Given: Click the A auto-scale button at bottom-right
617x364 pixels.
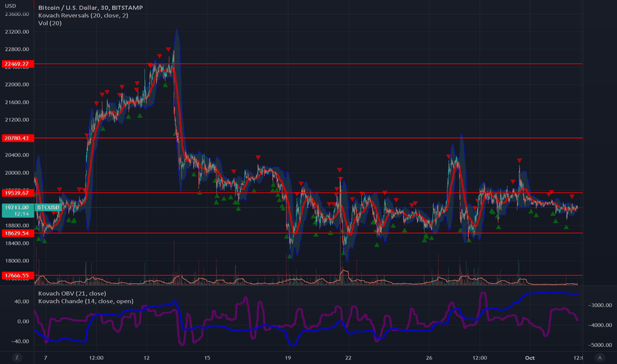Looking at the screenshot, I should [600, 357].
